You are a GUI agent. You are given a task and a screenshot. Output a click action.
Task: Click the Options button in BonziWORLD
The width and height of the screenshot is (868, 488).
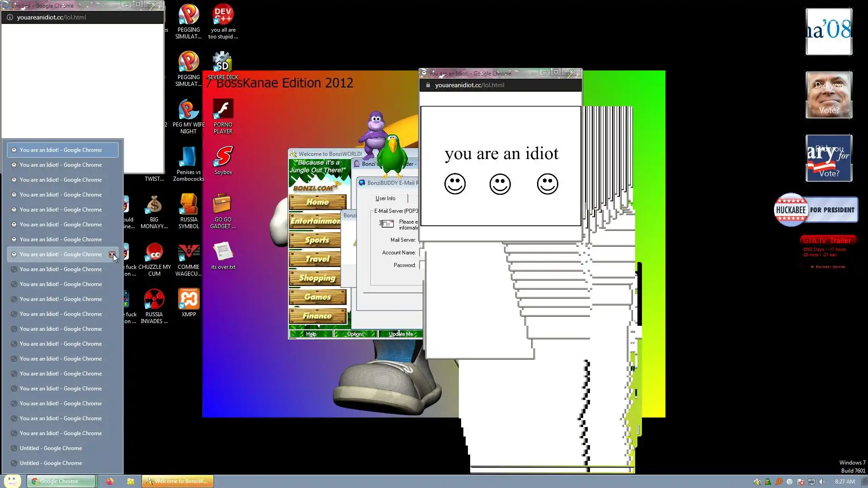(355, 334)
